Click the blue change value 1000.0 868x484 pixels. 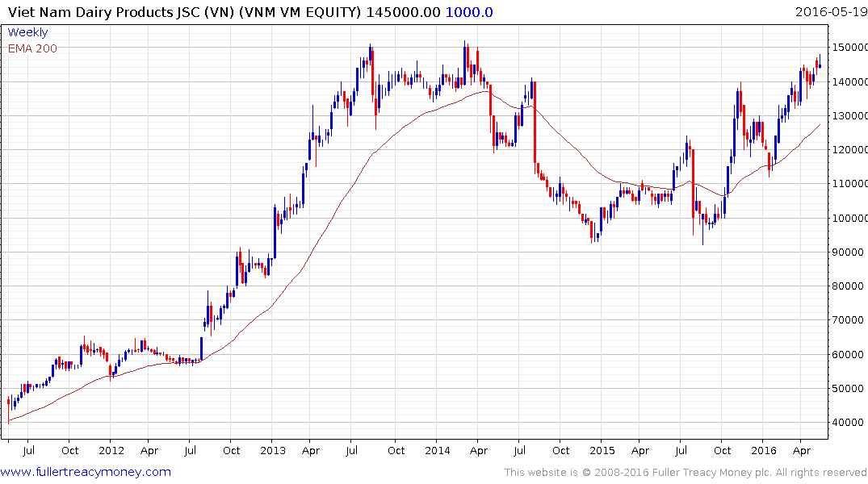point(469,12)
